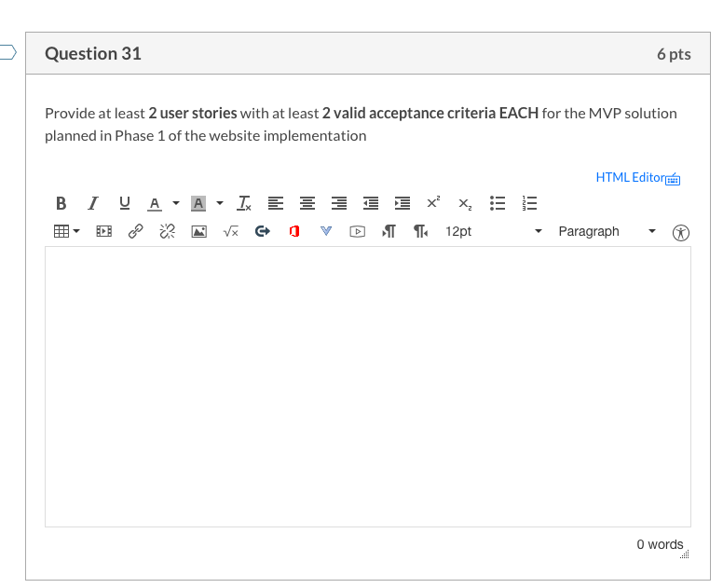The height and width of the screenshot is (588, 723).
Task: Click the red Office 365 icon
Action: [x=294, y=231]
